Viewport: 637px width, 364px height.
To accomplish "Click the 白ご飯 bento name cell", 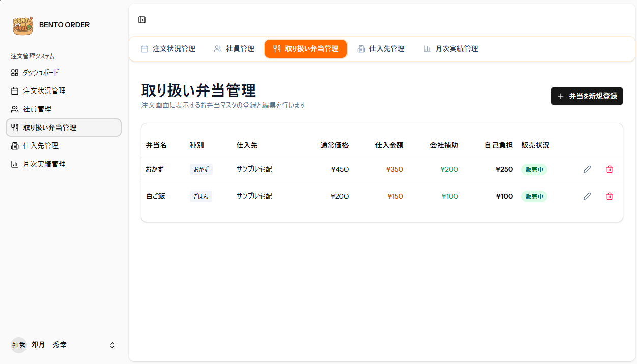I will pyautogui.click(x=156, y=196).
